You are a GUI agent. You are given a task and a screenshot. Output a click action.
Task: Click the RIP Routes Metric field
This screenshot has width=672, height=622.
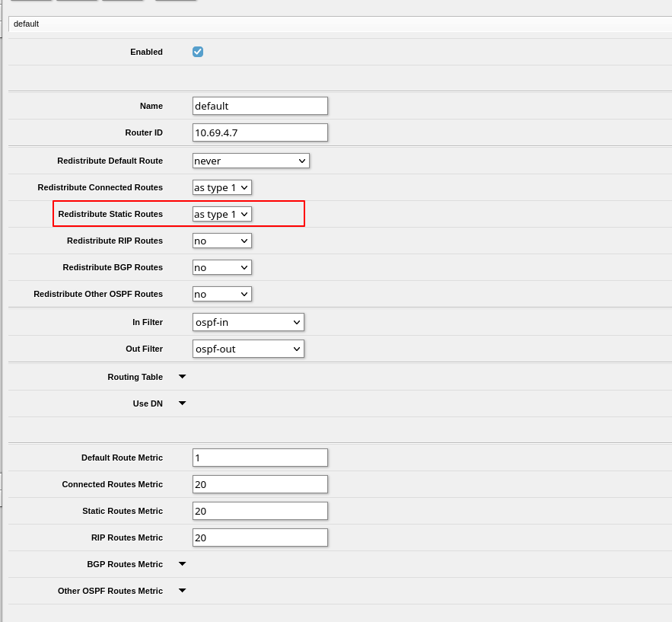coord(260,537)
